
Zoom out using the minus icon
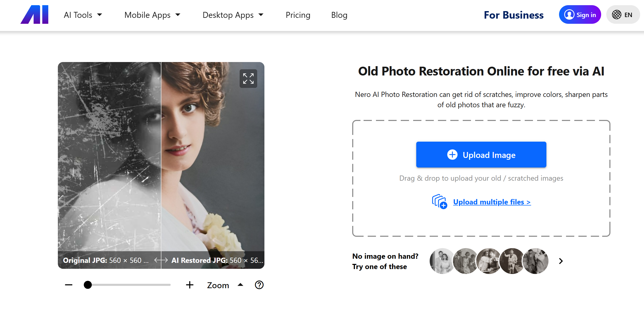point(69,285)
